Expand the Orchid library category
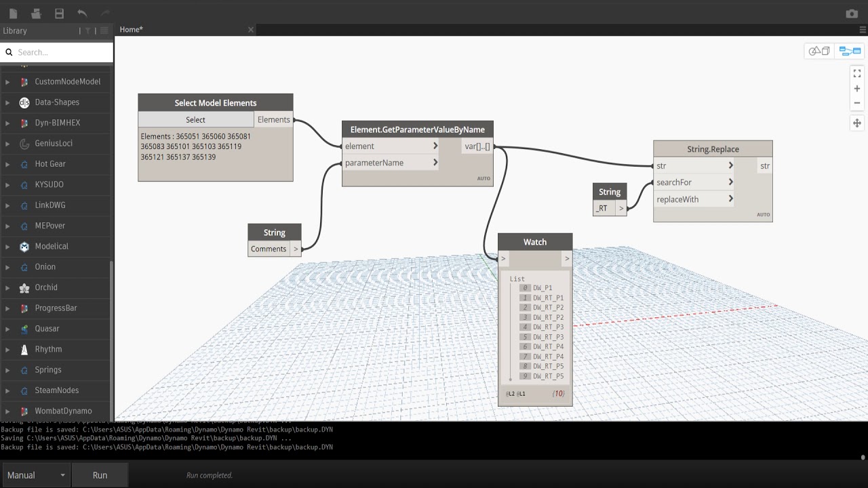Image resolution: width=868 pixels, height=488 pixels. pos(7,287)
